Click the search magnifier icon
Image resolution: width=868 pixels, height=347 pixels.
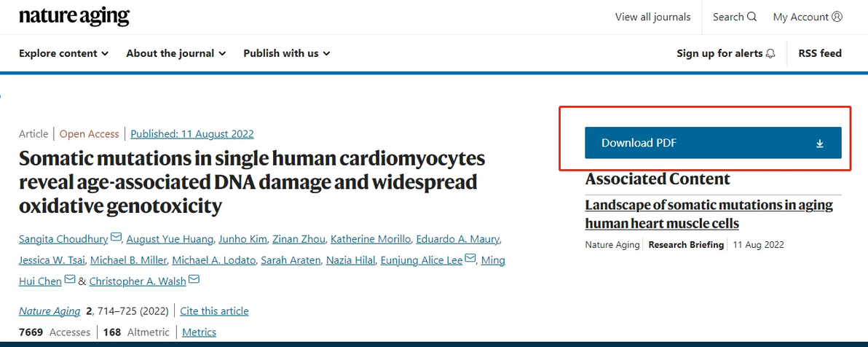[751, 17]
